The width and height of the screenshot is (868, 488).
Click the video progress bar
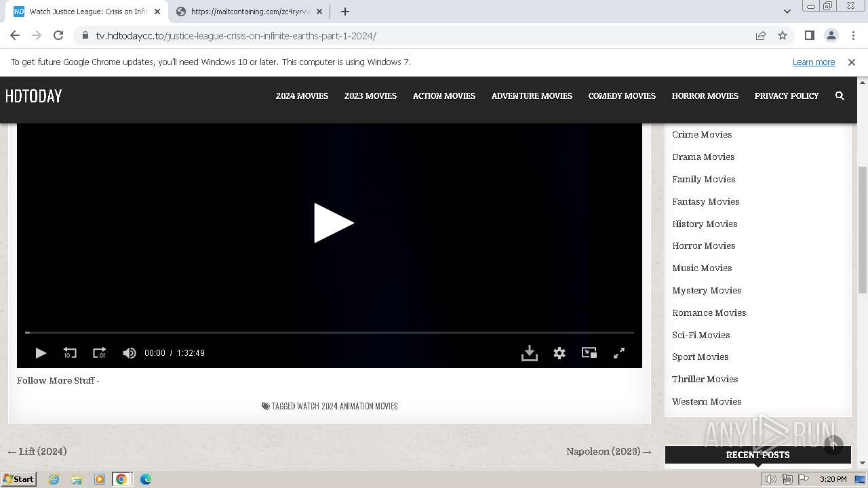click(330, 333)
